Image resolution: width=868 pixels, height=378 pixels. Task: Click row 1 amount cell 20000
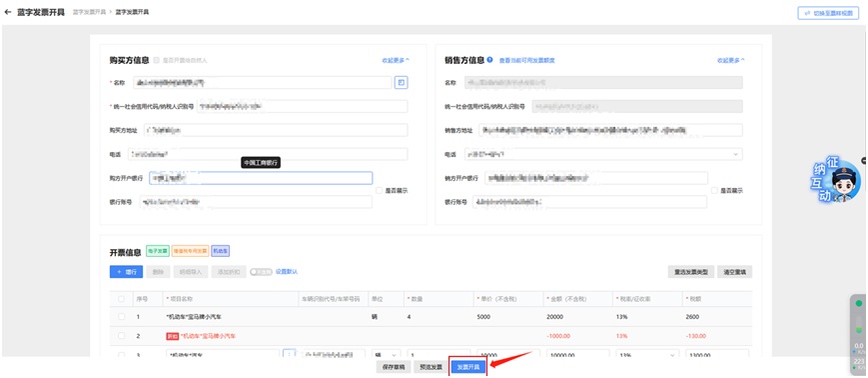(555, 317)
